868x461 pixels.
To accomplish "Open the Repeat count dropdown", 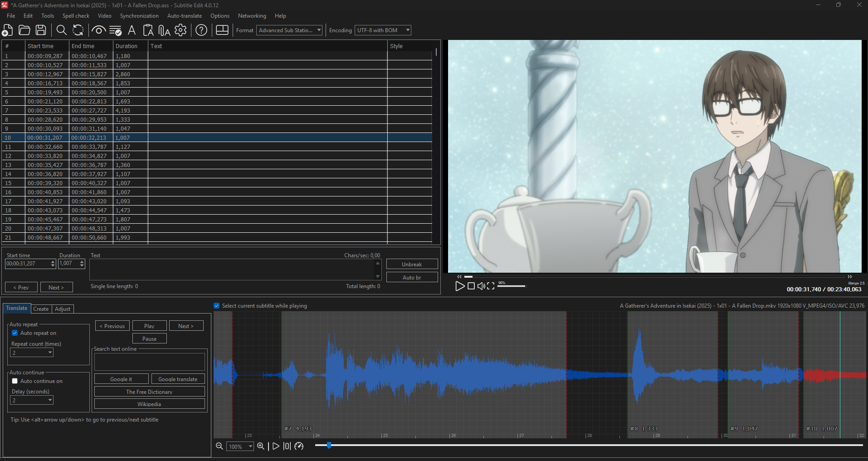I will coord(32,353).
